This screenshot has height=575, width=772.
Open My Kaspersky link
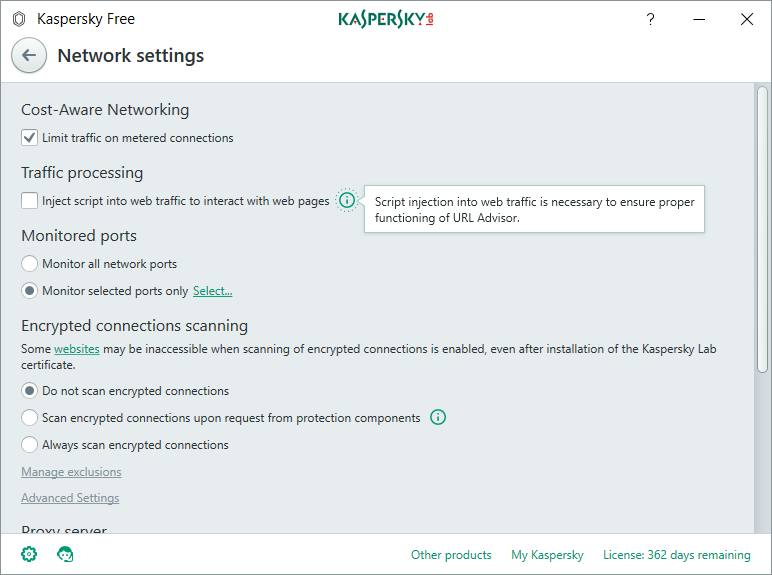547,555
